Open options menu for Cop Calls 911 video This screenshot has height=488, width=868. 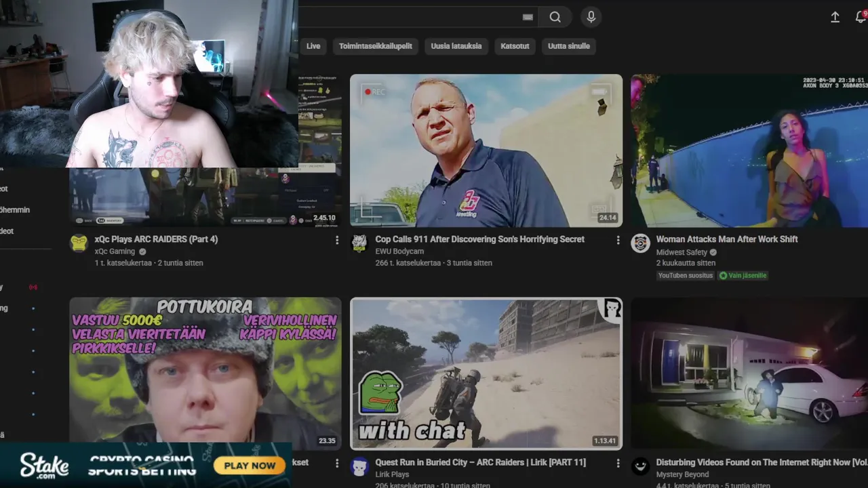(x=618, y=240)
